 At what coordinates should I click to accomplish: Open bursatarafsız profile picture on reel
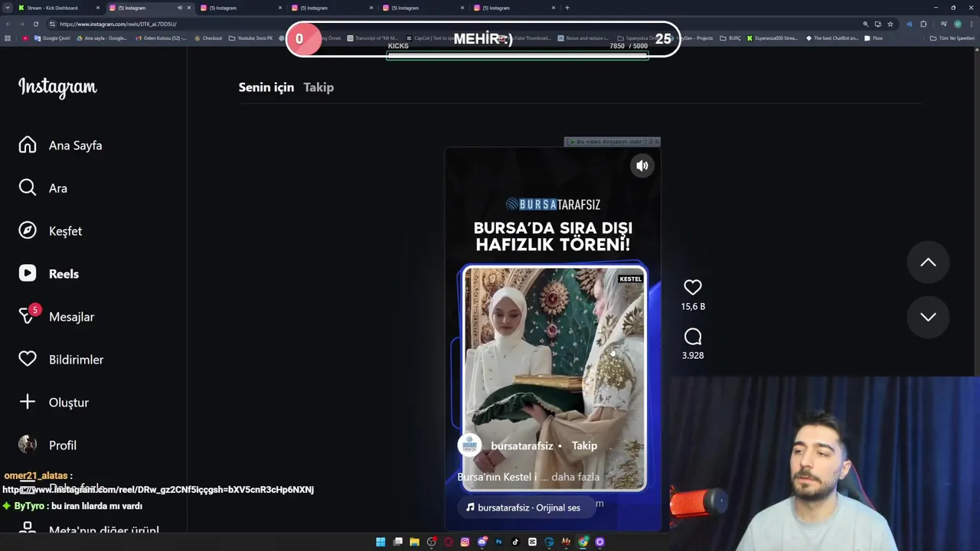tap(469, 445)
